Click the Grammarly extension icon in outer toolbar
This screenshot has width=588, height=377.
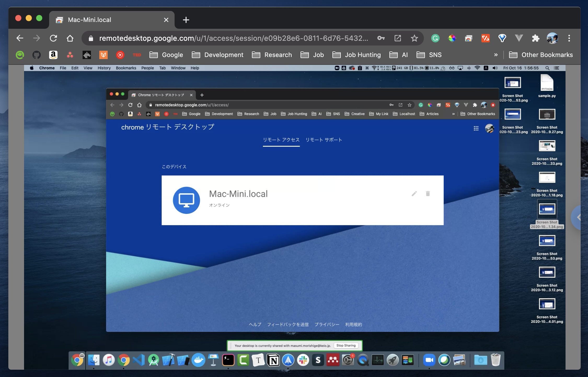point(435,38)
